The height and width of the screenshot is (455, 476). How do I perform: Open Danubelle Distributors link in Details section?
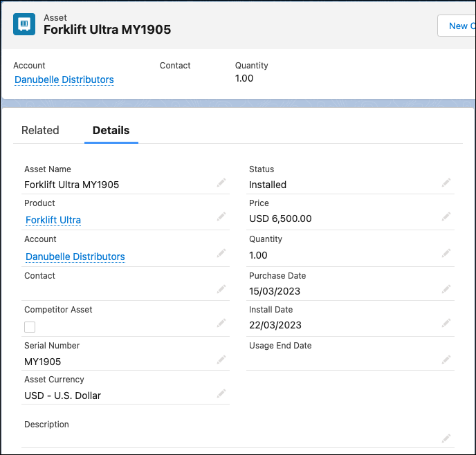[x=75, y=257]
